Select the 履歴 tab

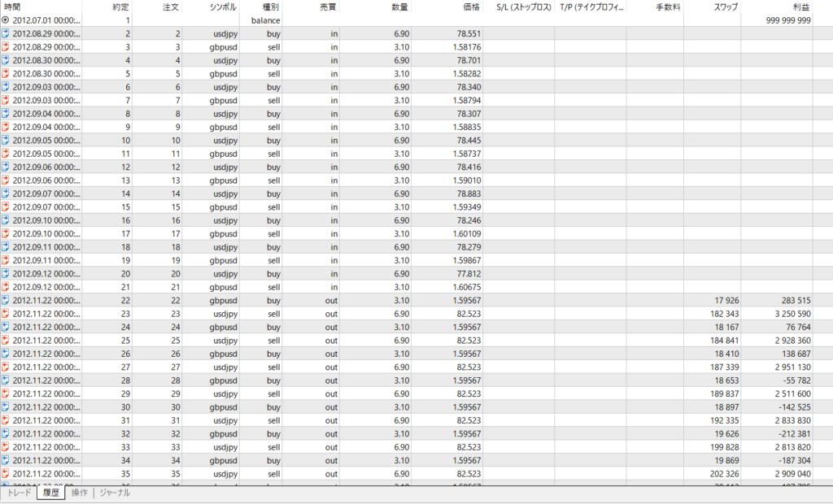click(50, 493)
